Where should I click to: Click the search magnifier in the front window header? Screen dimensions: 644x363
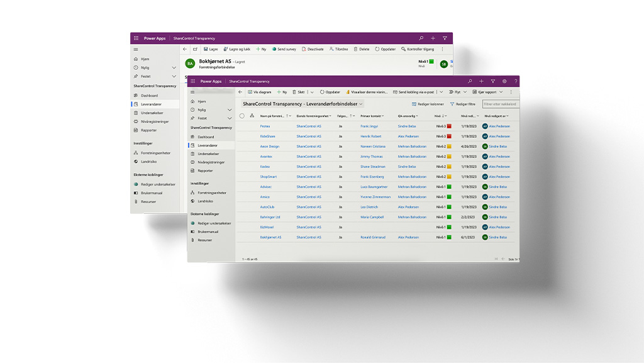[470, 81]
